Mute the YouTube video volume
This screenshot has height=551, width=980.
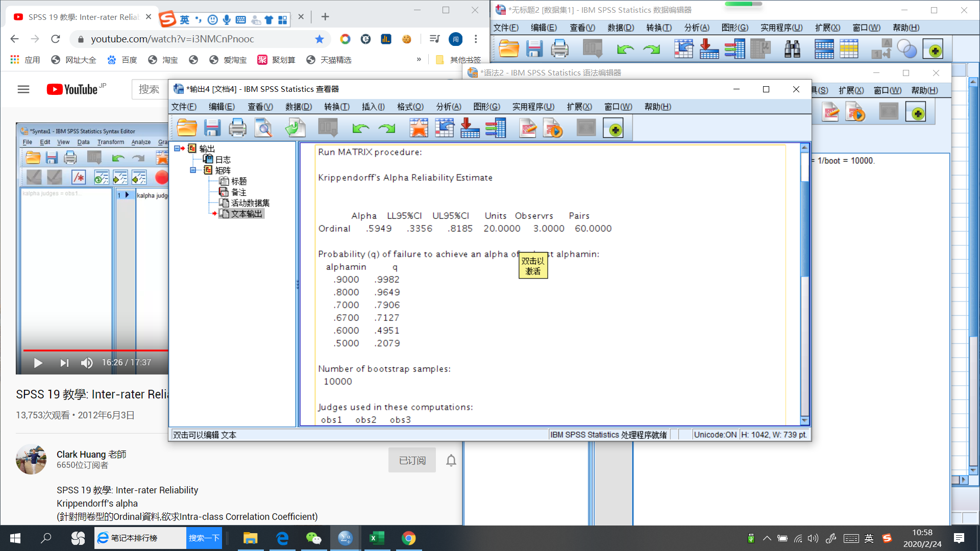point(87,363)
